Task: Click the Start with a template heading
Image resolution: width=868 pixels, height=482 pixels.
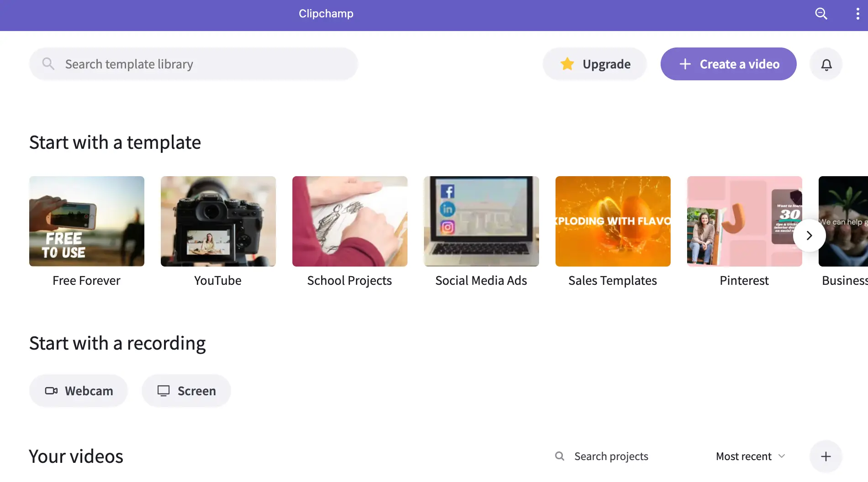Action: 115,142
